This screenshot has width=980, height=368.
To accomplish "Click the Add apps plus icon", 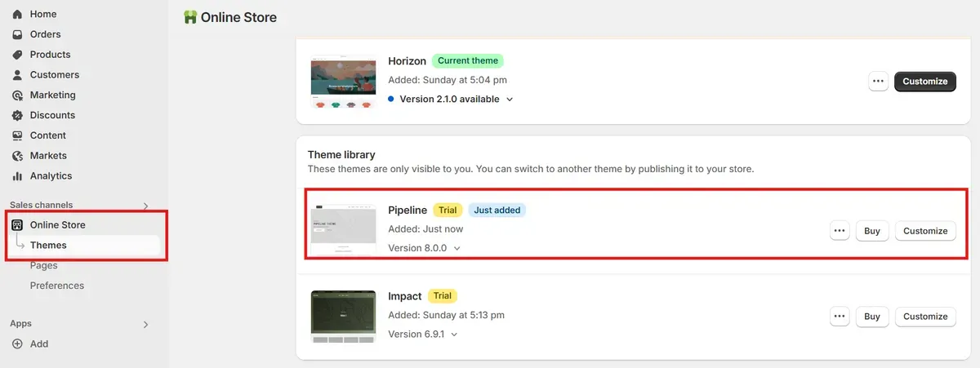I will pos(17,344).
